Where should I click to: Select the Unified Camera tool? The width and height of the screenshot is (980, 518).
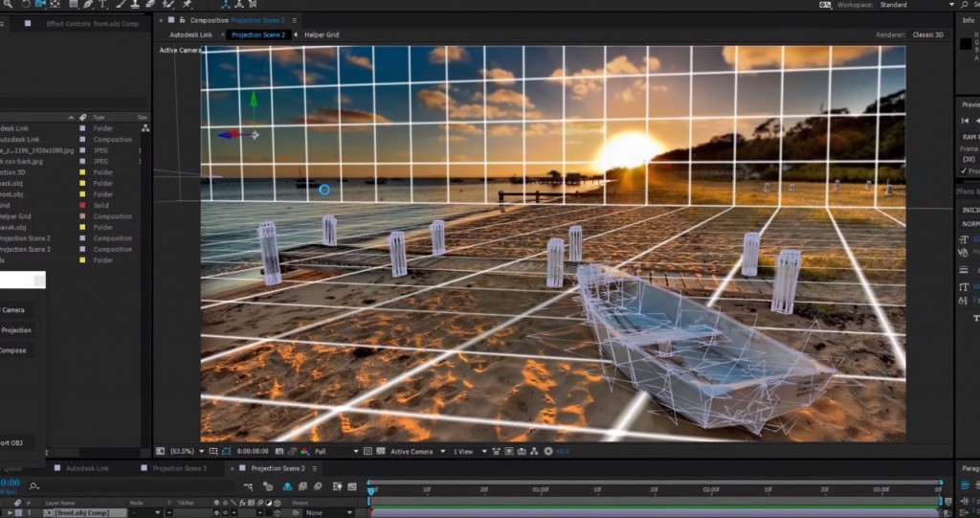tap(40, 4)
